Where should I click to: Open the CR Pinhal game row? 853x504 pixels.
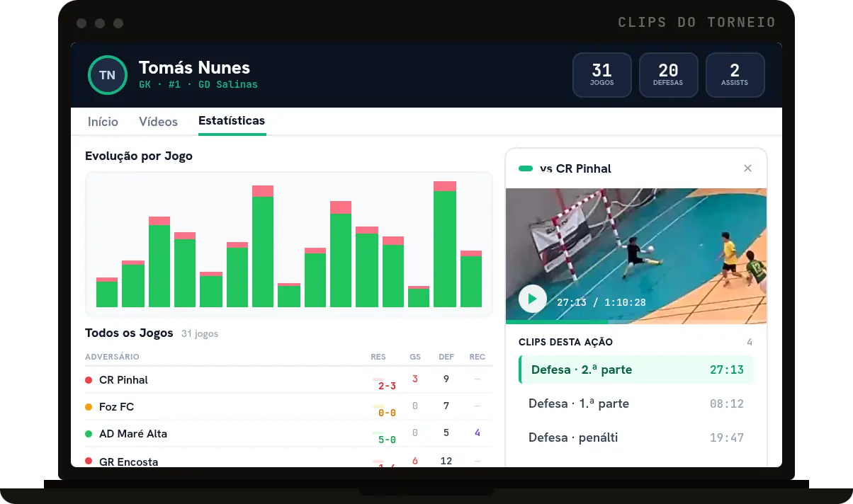click(288, 380)
